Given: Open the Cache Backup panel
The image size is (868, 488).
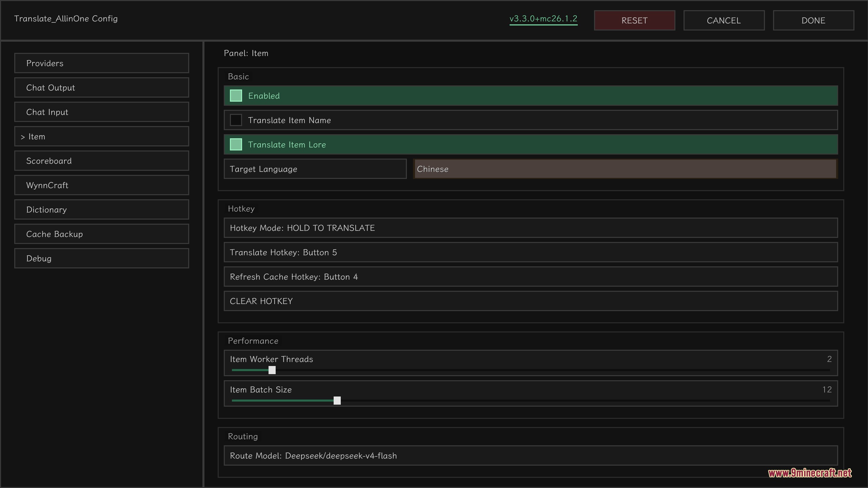Looking at the screenshot, I should click(x=101, y=234).
